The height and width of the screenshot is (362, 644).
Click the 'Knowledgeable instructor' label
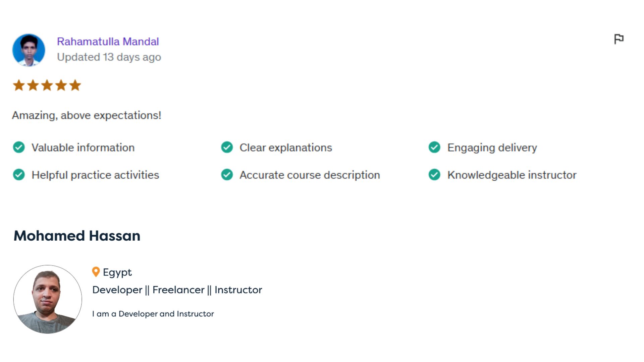(512, 175)
